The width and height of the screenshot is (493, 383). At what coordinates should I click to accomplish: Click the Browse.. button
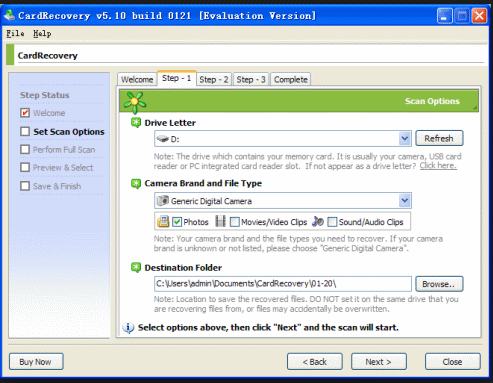click(439, 284)
